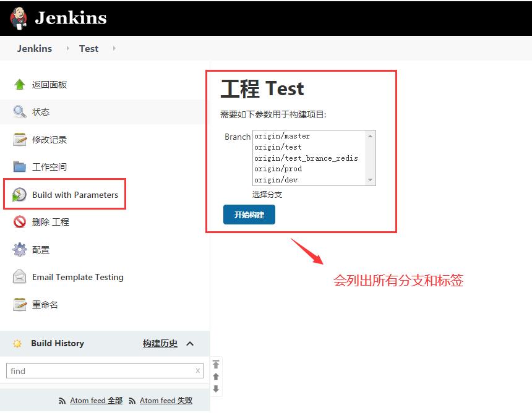This screenshot has width=532, height=413.
Task: Clear the find box with the x
Action: pos(197,370)
